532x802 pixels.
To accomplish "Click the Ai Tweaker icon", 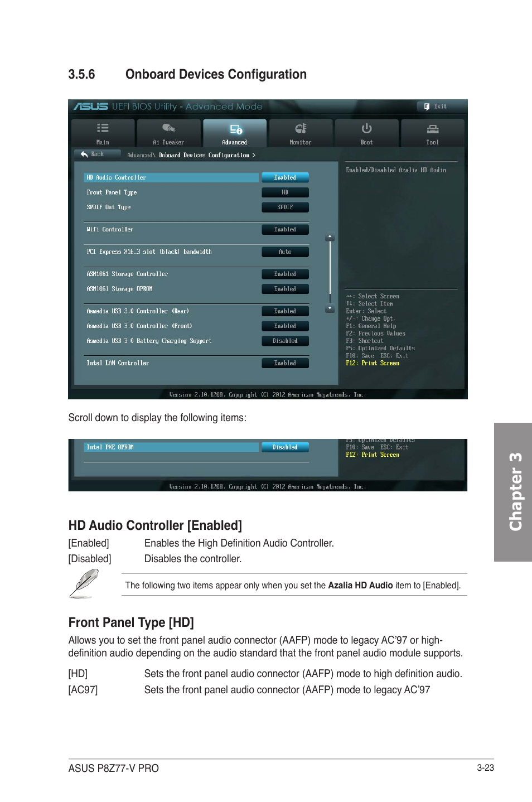I will pyautogui.click(x=169, y=128).
